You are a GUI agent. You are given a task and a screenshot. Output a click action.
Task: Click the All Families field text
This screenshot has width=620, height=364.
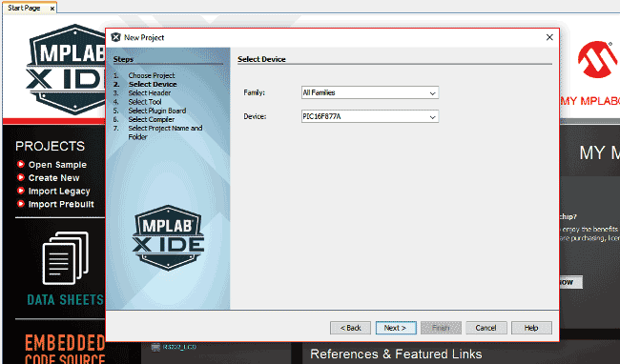tap(319, 92)
